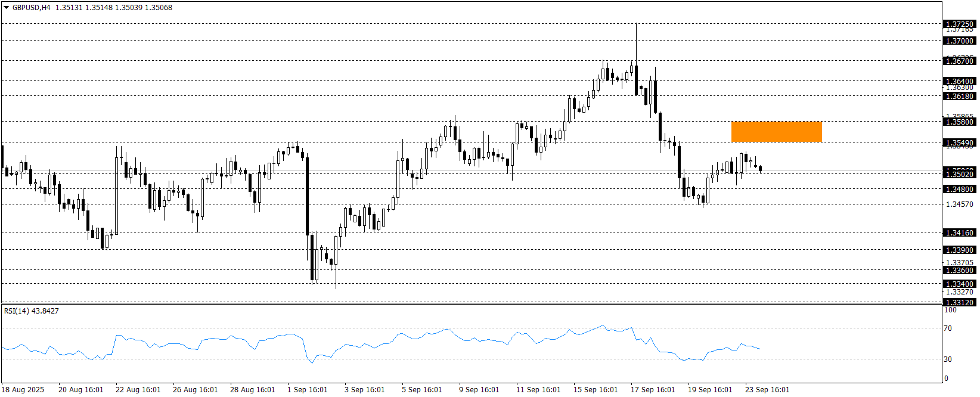
Task: Click the 1.33120 price level label
Action: click(x=959, y=302)
